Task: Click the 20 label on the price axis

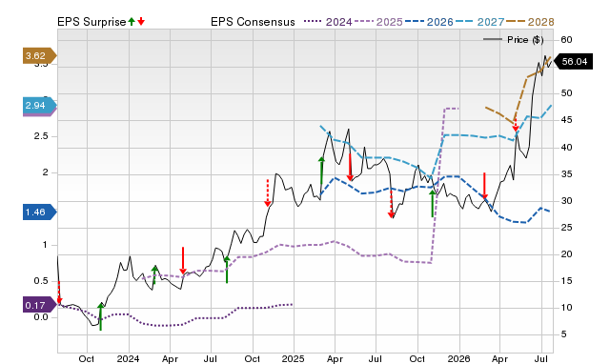Action: pos(566,254)
